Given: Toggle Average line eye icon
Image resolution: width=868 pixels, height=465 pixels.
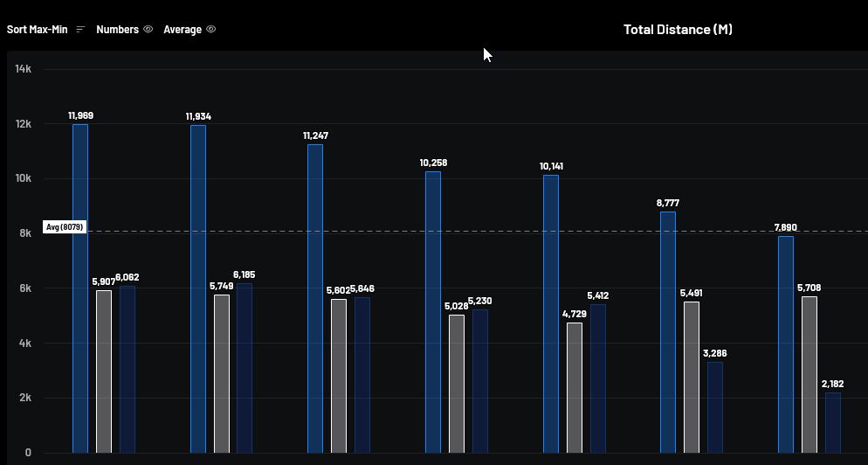Looking at the screenshot, I should coord(211,30).
